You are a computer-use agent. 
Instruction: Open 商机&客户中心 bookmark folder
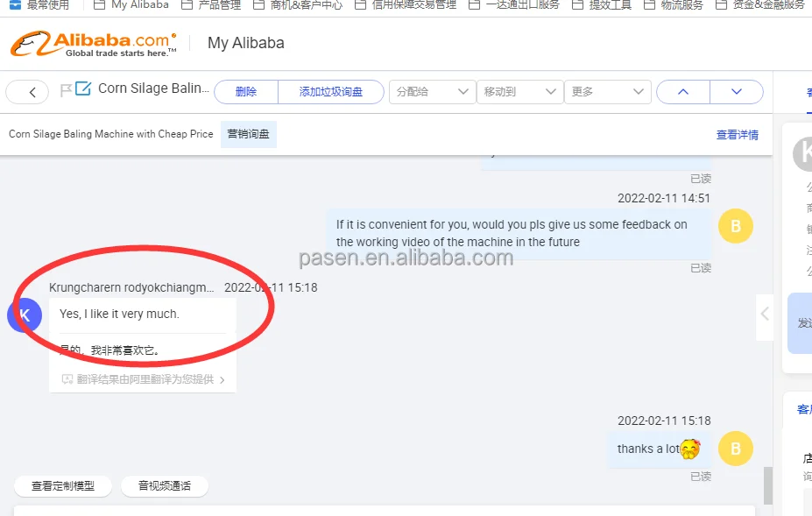pos(298,5)
